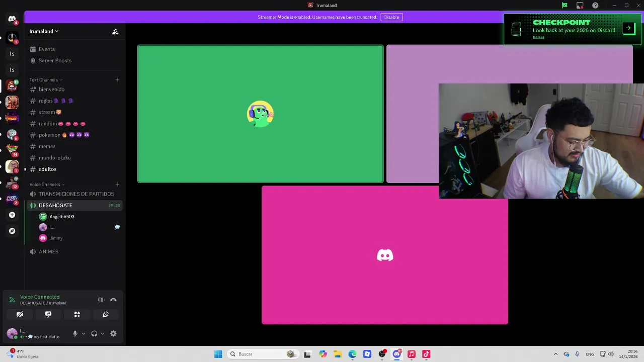Dismiss the Checkpoint banner link
The image size is (644, 362).
tap(538, 37)
